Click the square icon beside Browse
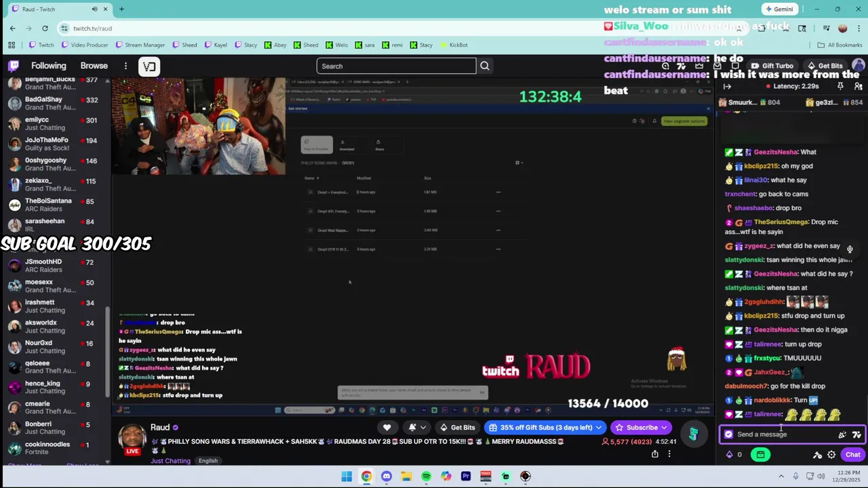 [149, 66]
